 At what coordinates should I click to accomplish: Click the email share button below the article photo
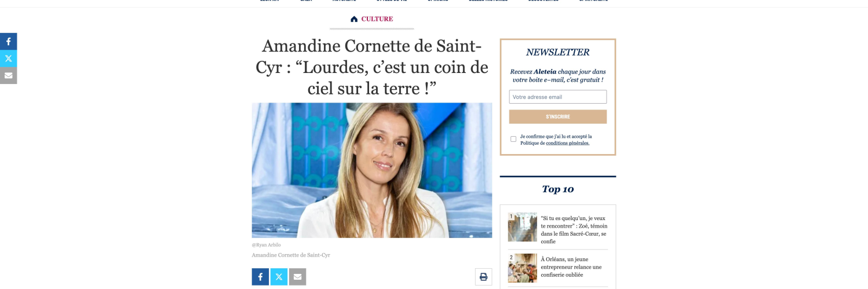point(297,277)
